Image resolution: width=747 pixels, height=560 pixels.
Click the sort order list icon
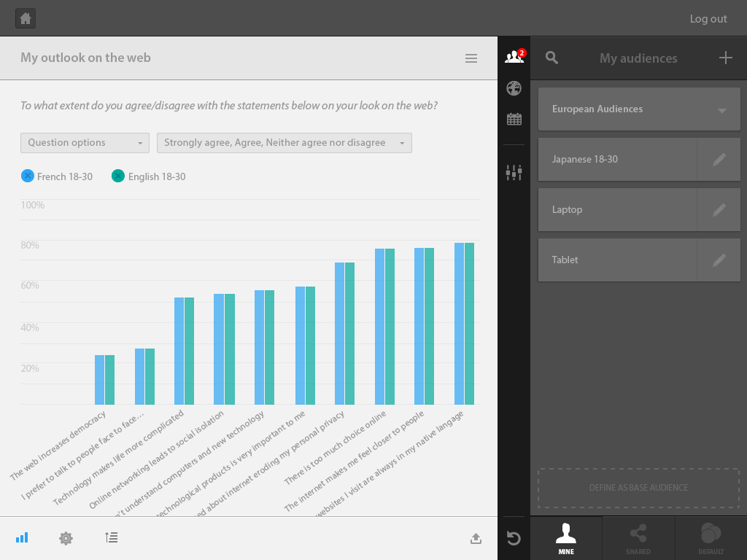click(x=111, y=537)
